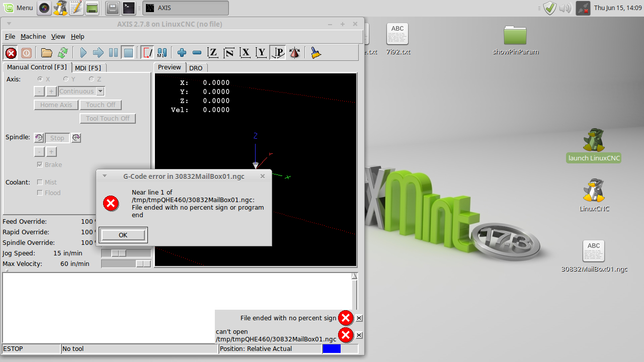Open the error dialog's window menu arrow
Screen dimensions: 644x362
coord(105,176)
